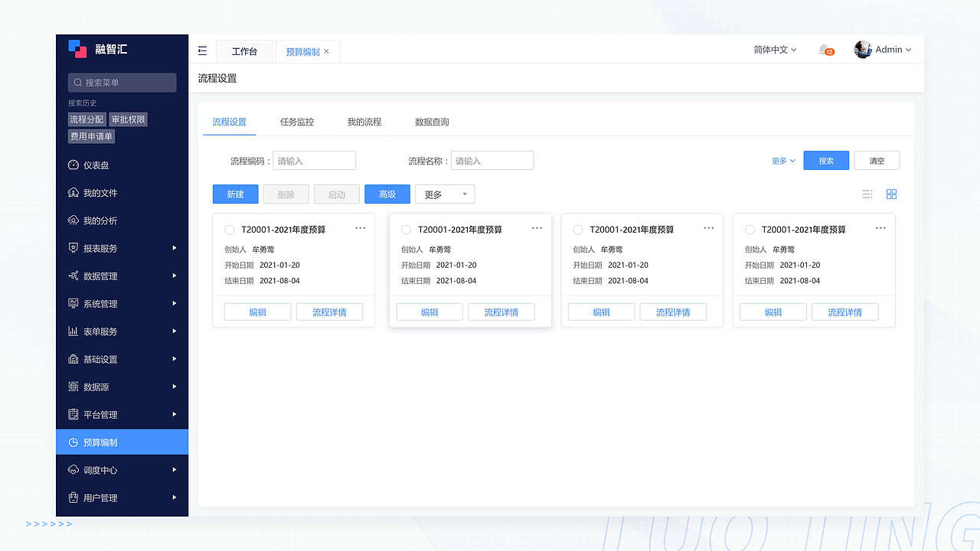Click 流程详情 on the second card
The width and height of the screenshot is (980, 551).
pyautogui.click(x=501, y=312)
